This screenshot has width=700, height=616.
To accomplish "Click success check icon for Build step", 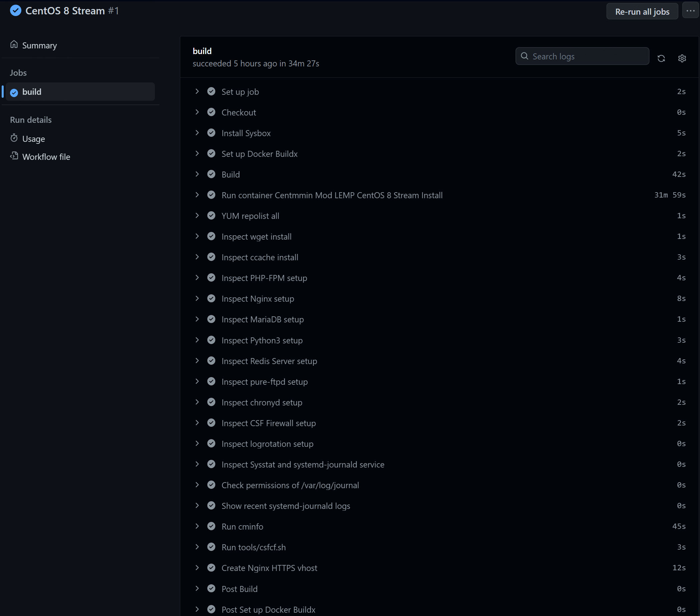I will coord(211,174).
